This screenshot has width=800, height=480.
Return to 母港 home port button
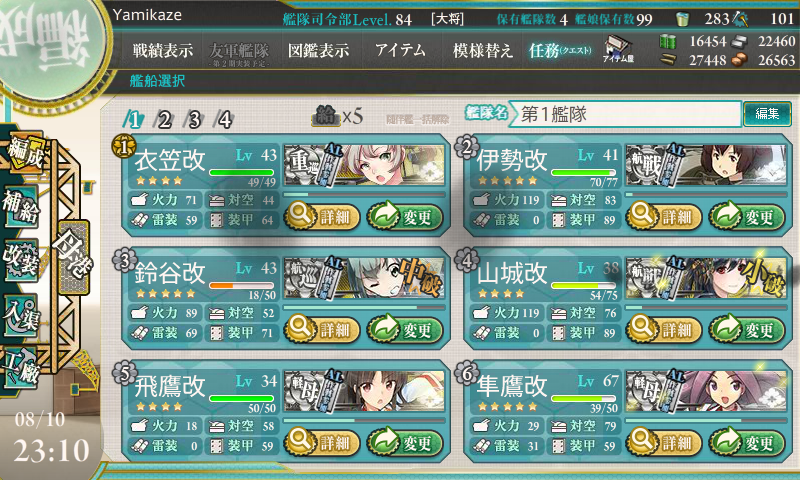[x=74, y=258]
